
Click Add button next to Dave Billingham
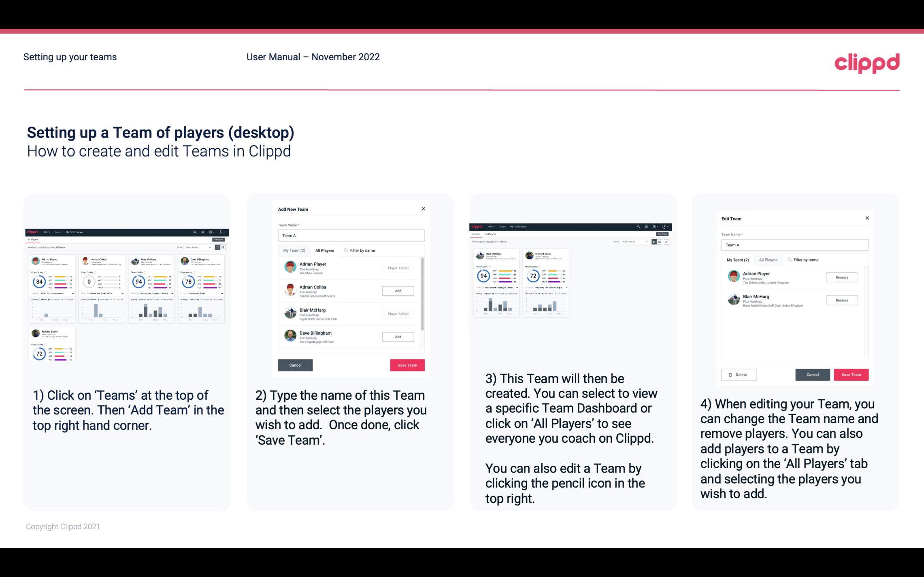tap(397, 336)
